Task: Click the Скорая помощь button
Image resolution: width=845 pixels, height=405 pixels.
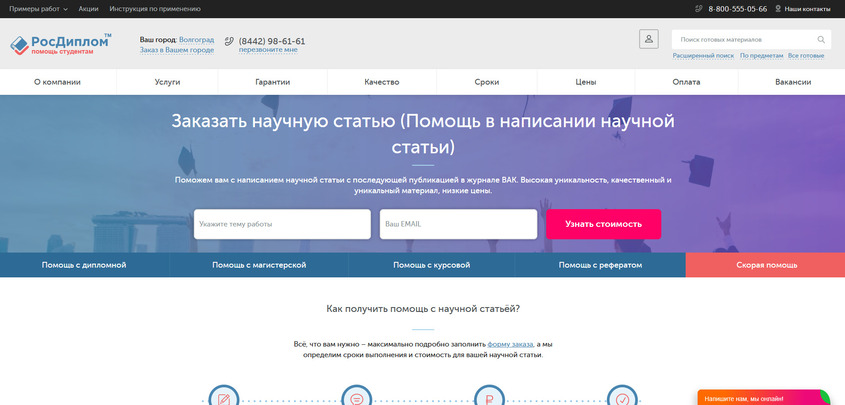Action: (766, 265)
